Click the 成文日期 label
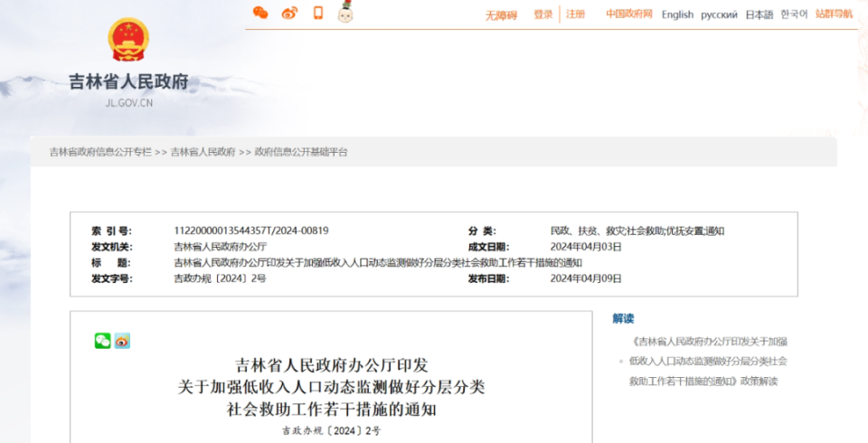The image size is (868, 443). click(488, 247)
